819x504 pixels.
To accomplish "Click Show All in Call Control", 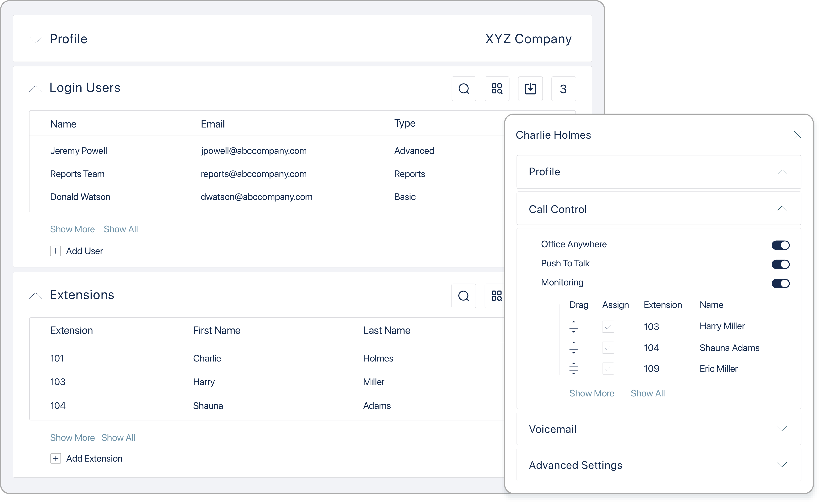I will [648, 393].
